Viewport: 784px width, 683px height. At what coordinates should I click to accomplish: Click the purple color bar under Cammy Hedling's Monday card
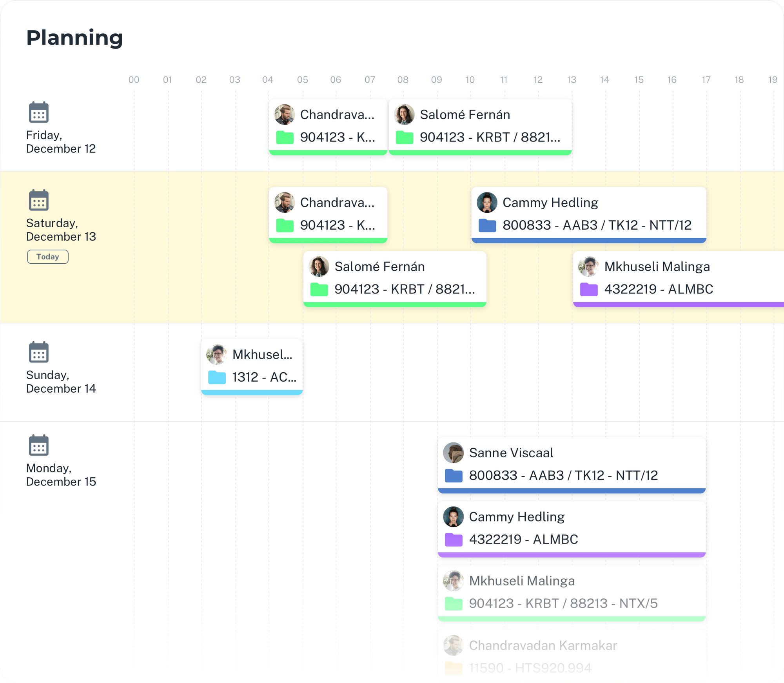pyautogui.click(x=572, y=554)
